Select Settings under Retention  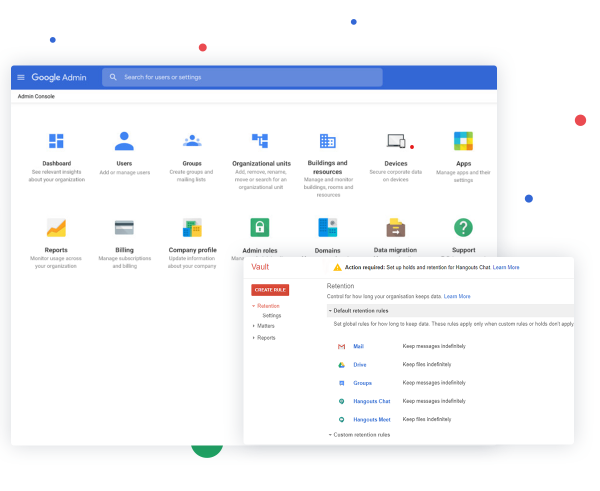coord(272,315)
